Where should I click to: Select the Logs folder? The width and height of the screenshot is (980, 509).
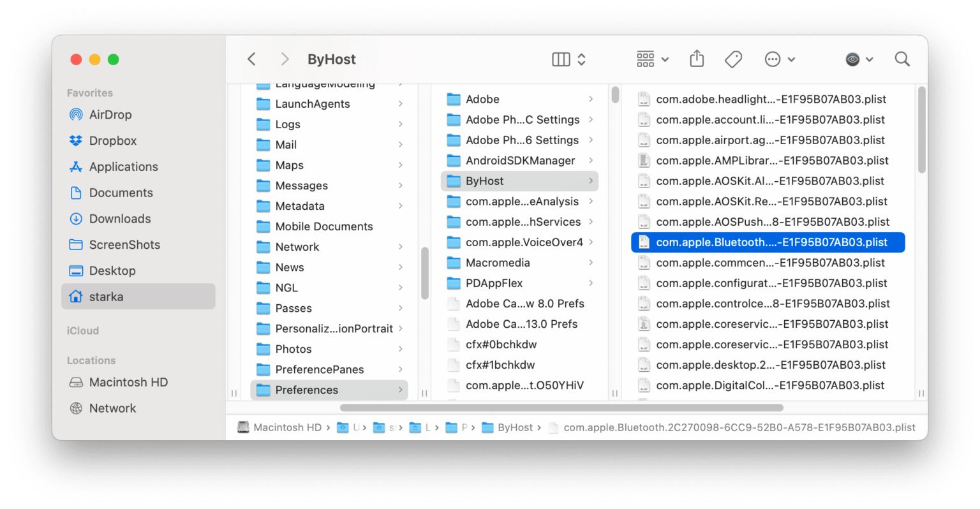329,124
